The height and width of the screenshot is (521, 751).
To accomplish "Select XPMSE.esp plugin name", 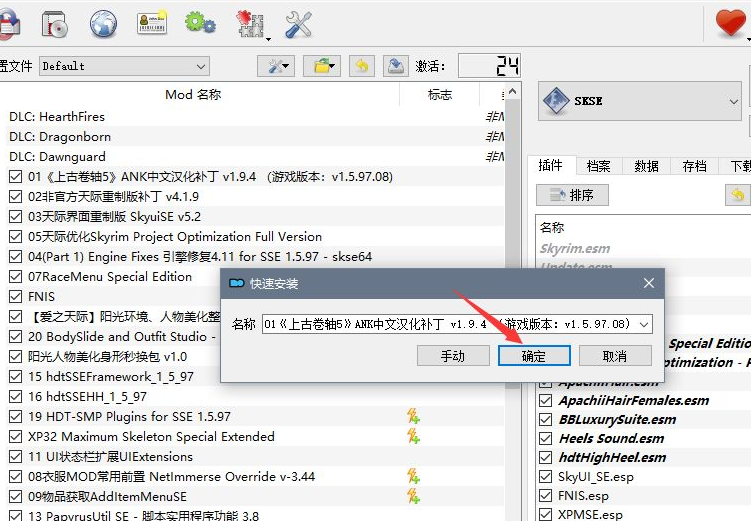I will (x=590, y=515).
